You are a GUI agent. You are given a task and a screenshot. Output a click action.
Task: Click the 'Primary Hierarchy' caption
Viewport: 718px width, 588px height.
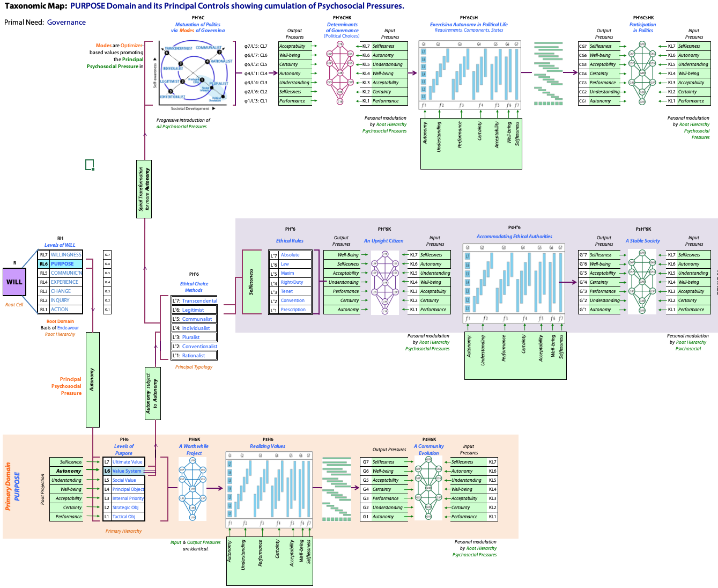[123, 531]
